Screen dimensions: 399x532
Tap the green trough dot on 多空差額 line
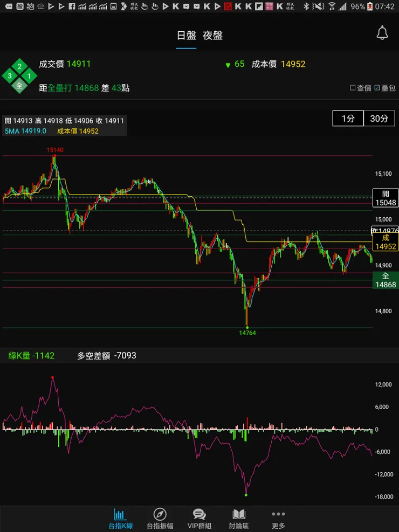coord(246,495)
